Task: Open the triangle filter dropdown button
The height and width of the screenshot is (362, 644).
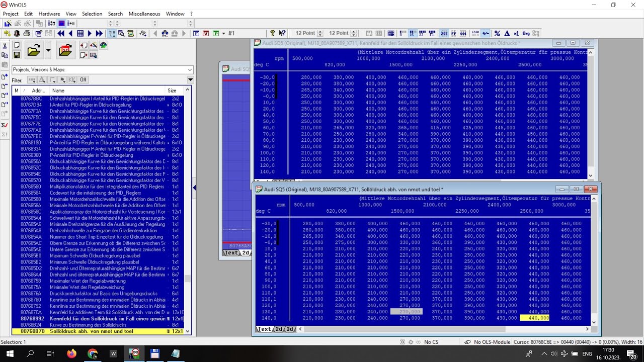Action: point(42,79)
